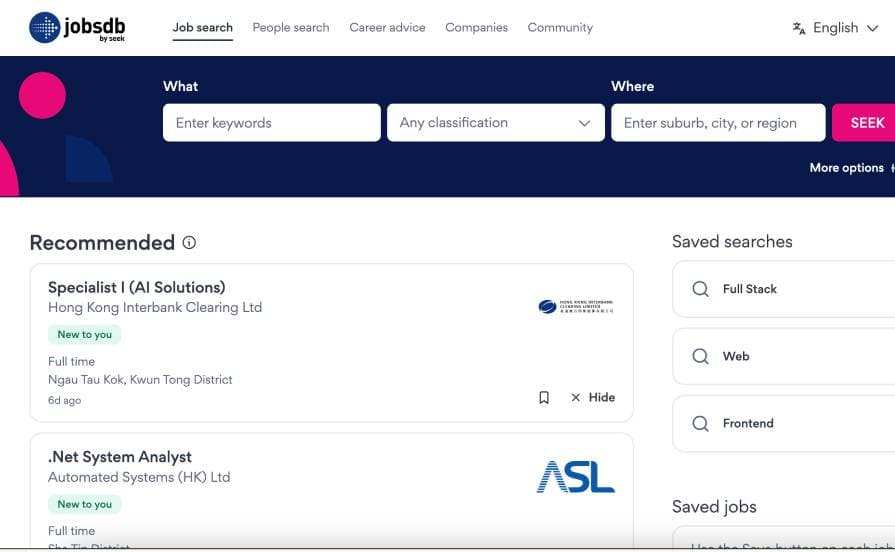This screenshot has height=552, width=895.
Task: Click the Web search magnifier icon
Action: click(x=700, y=356)
